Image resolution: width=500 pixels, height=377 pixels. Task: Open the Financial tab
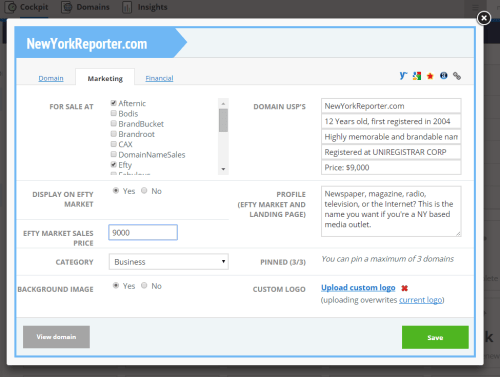click(159, 78)
